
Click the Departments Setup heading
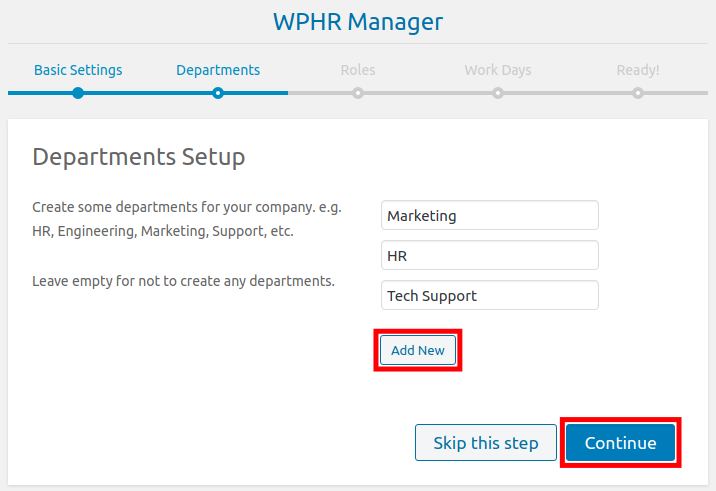click(139, 157)
